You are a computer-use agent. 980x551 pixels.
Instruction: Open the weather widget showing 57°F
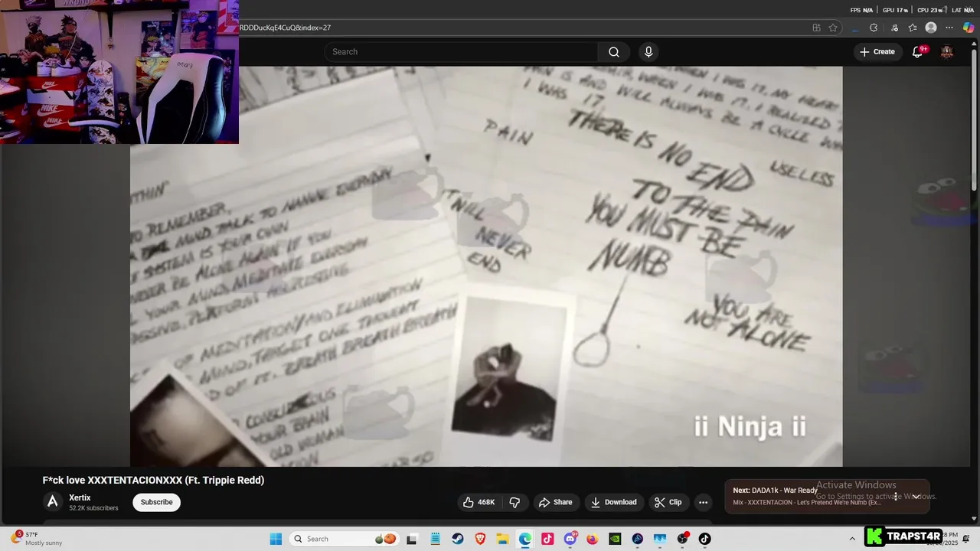pyautogui.click(x=37, y=539)
